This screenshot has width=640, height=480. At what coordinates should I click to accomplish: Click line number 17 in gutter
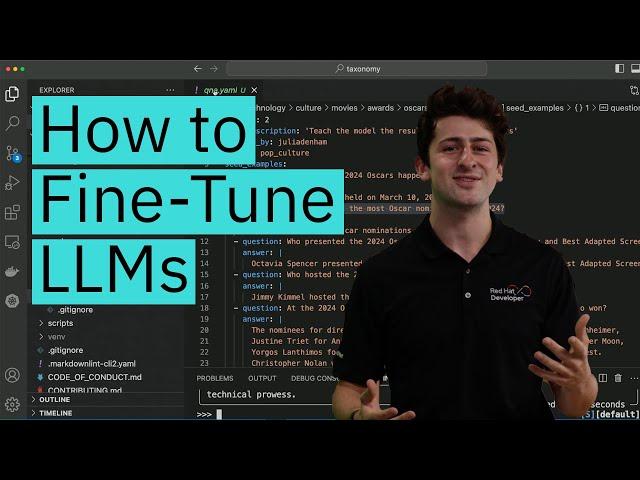point(204,297)
